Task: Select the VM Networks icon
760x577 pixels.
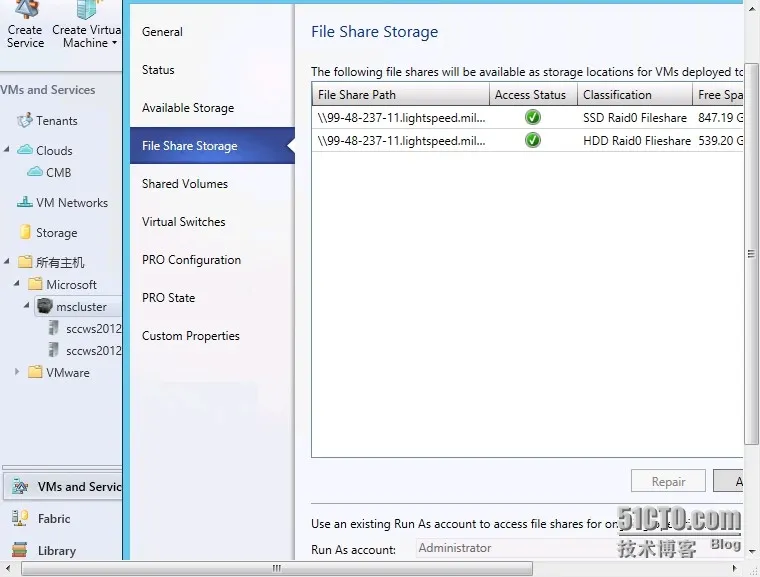Action: tap(25, 203)
